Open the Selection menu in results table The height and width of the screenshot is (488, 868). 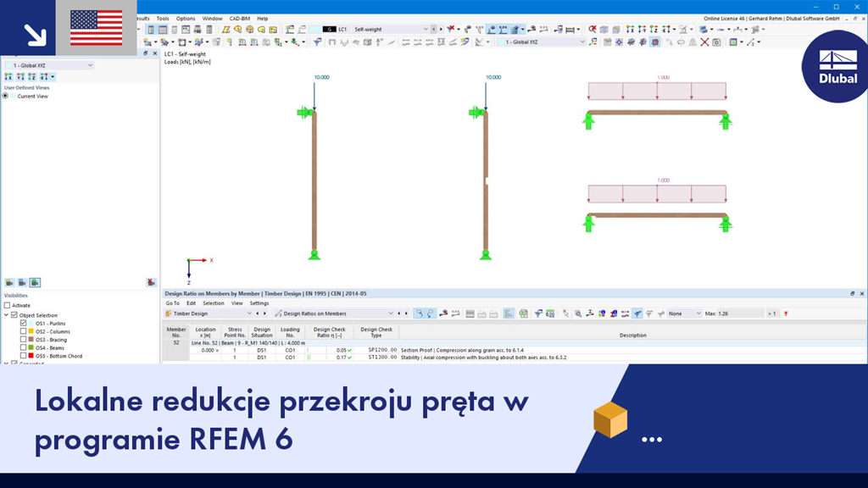(x=213, y=303)
